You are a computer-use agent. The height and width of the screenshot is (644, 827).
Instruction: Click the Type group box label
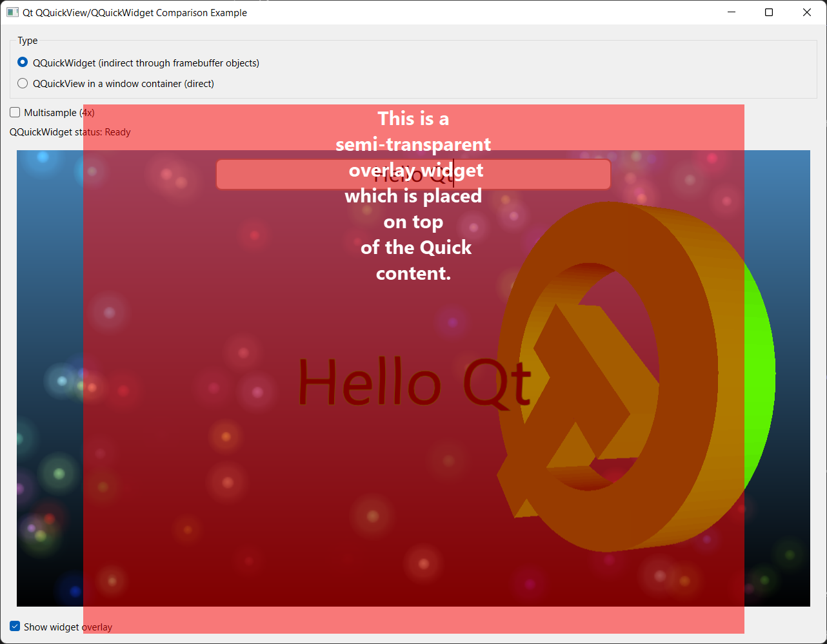pos(27,41)
